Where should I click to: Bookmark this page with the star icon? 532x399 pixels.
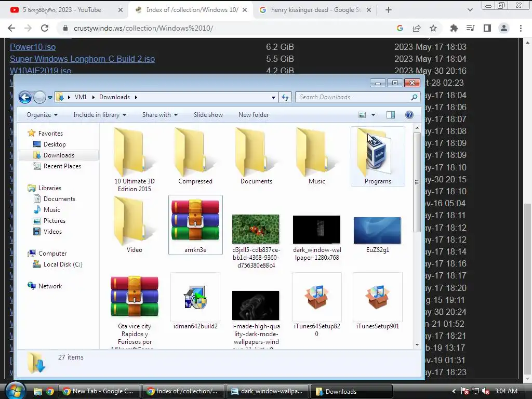[433, 28]
